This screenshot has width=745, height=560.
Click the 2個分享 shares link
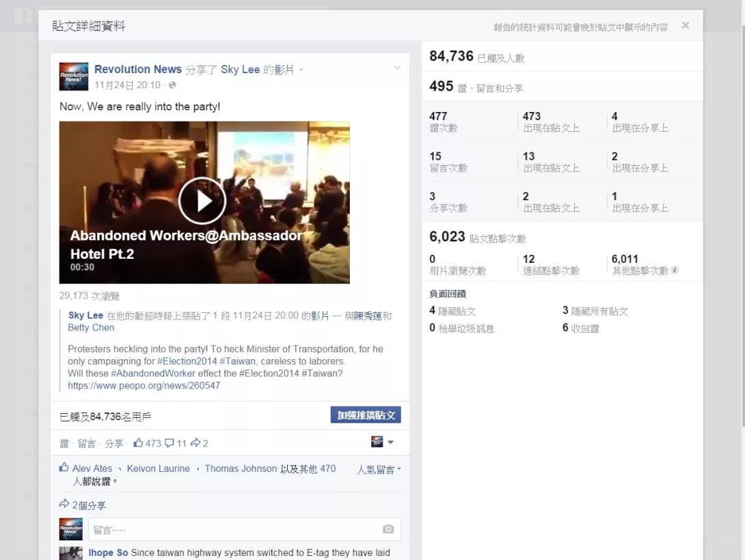(x=88, y=505)
